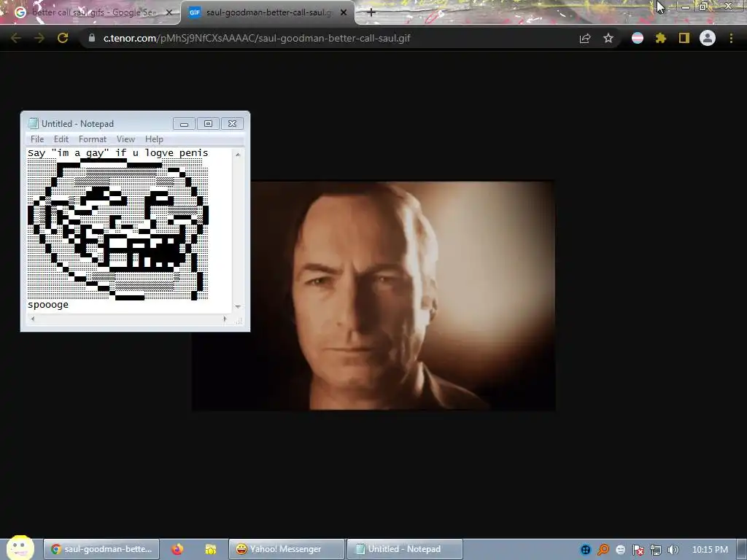Click the 10:15 PM clock
Viewport: 747px width, 560px height.
[710, 550]
